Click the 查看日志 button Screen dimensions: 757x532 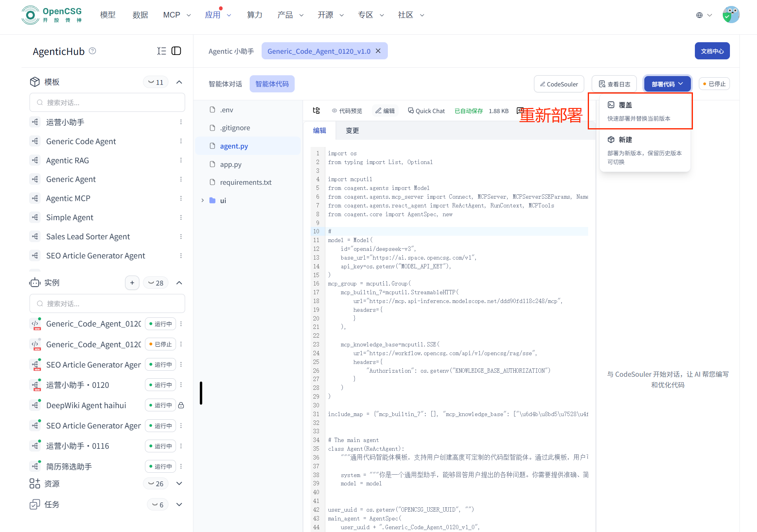[614, 84]
